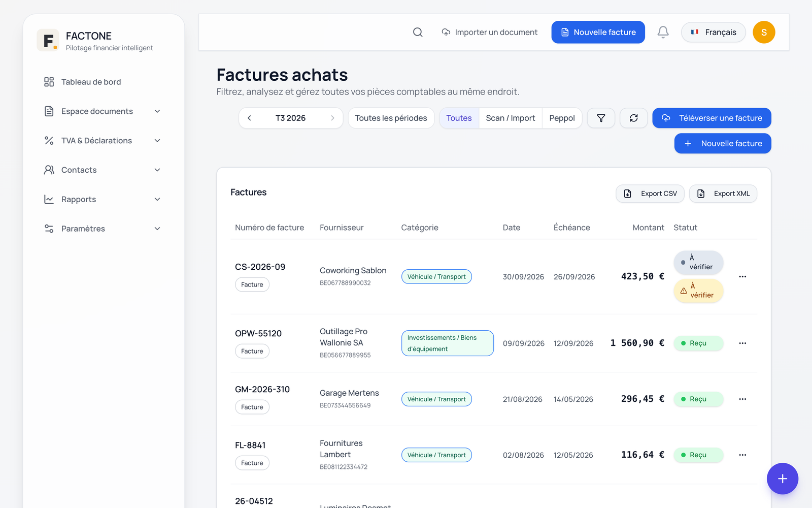Click the T3 2026 period label

pyautogui.click(x=290, y=118)
